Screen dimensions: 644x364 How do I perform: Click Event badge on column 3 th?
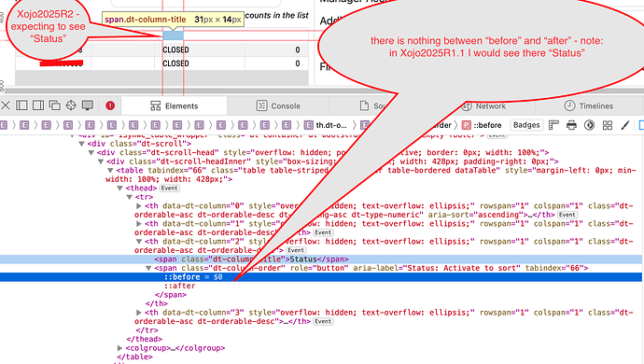[323, 321]
